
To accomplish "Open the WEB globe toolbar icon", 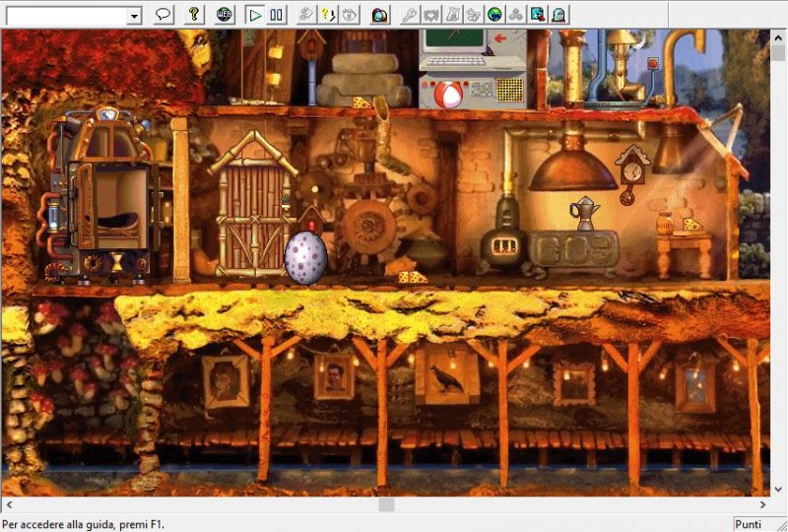I will pos(225,15).
